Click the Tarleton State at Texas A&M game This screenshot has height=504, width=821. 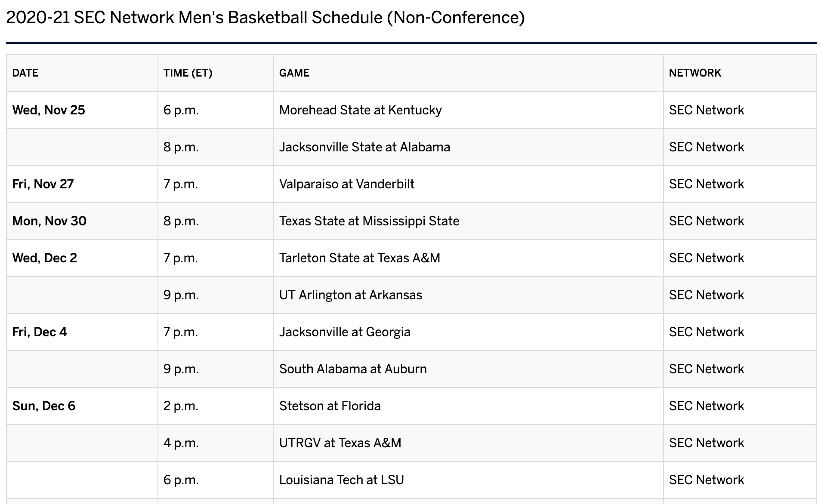tap(360, 258)
